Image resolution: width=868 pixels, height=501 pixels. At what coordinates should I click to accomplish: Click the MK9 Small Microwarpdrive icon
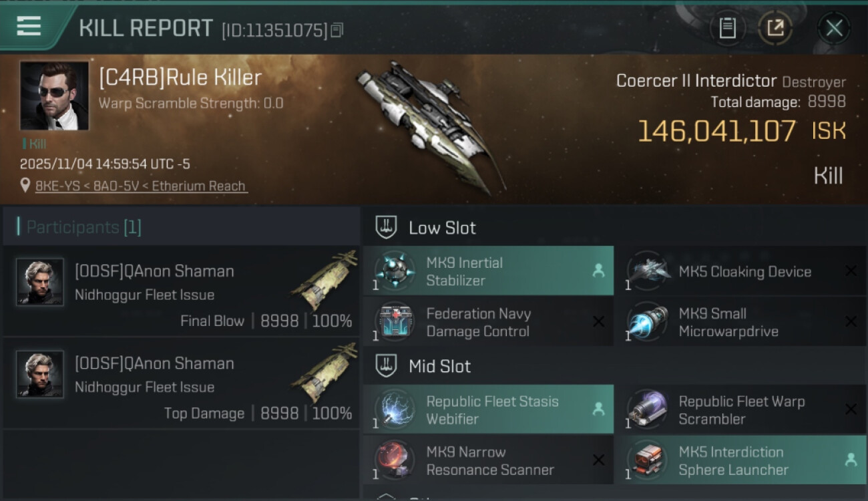click(647, 322)
